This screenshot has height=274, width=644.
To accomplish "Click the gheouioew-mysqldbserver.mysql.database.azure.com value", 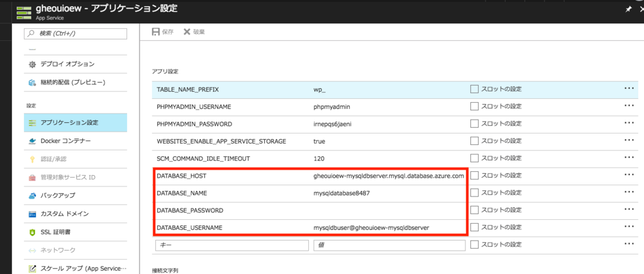I will click(389, 176).
